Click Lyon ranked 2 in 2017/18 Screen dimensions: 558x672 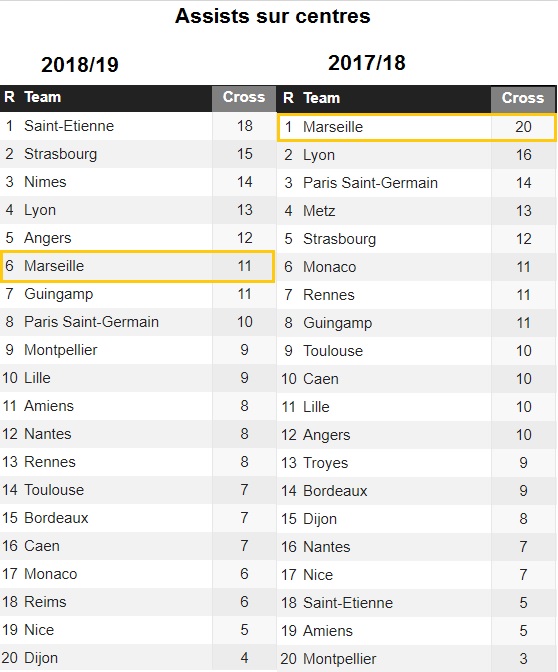click(319, 155)
